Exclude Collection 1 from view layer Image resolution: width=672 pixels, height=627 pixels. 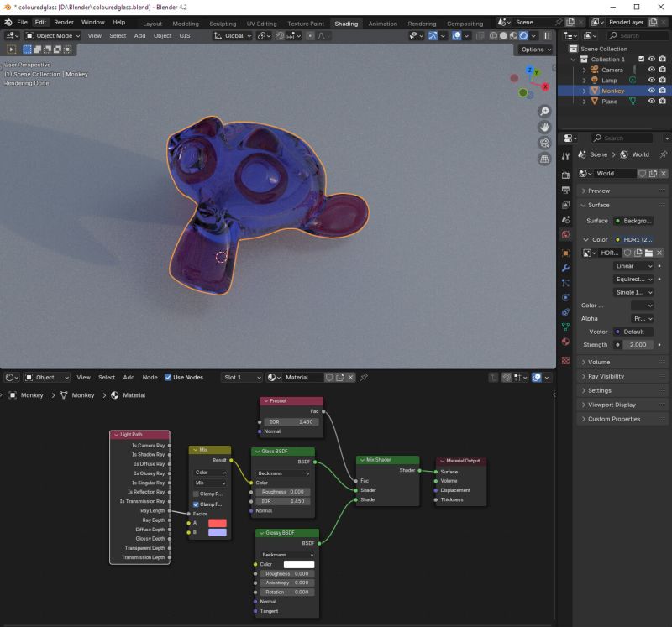(x=641, y=59)
